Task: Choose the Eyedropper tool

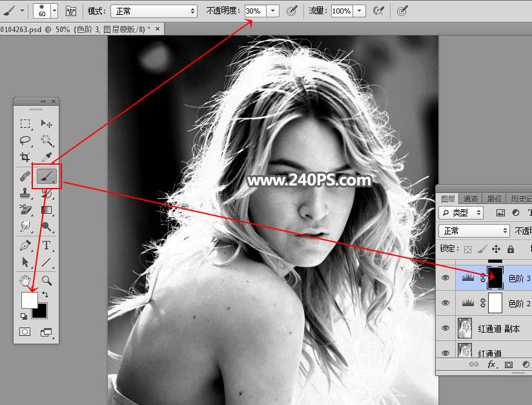Action: (46, 157)
